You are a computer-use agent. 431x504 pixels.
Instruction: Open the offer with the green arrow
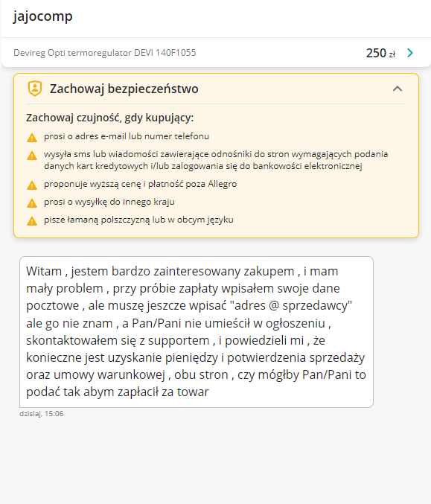410,53
